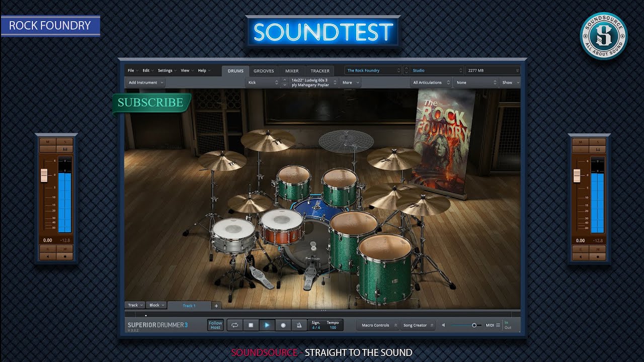Toggle right meter W button
The image size is (644, 362).
pyautogui.click(x=598, y=248)
